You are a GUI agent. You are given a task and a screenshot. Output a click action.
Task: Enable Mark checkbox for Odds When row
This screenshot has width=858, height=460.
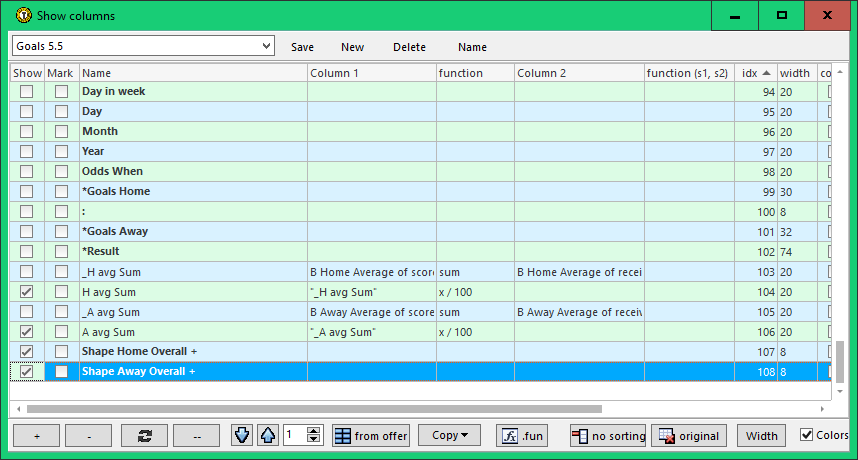point(62,172)
